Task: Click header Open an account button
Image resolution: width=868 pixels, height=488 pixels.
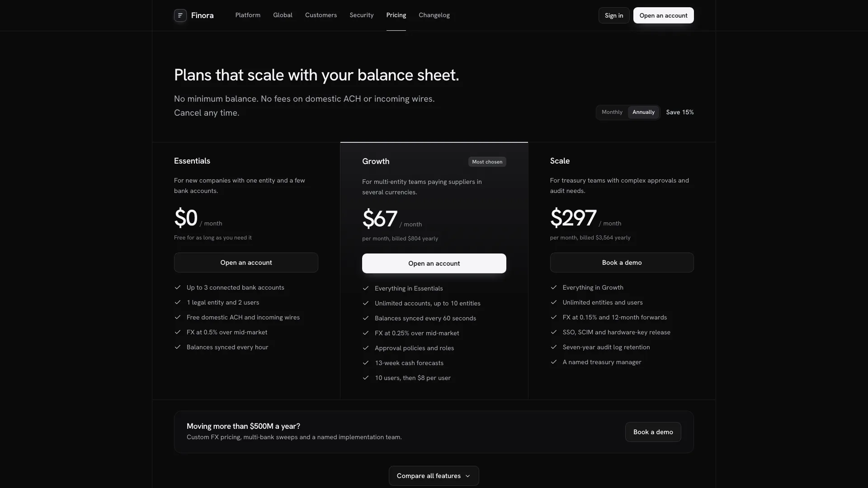Action: pyautogui.click(x=663, y=15)
